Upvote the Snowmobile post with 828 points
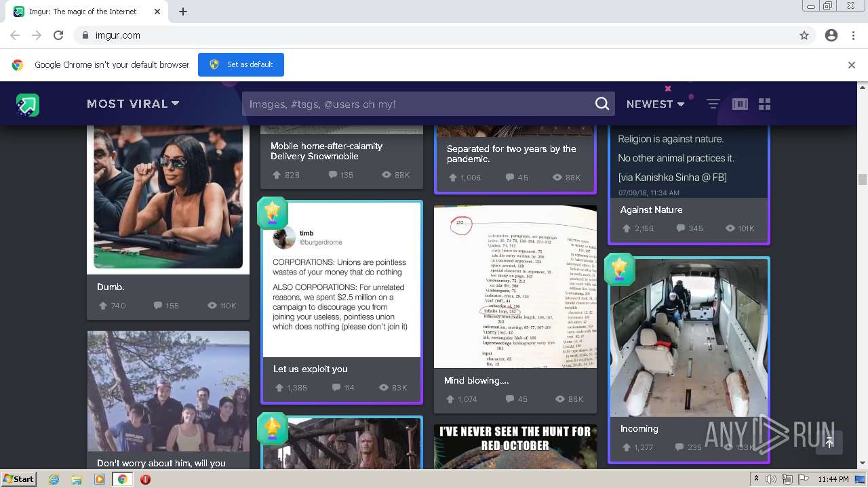The height and width of the screenshot is (488, 868). pos(277,175)
